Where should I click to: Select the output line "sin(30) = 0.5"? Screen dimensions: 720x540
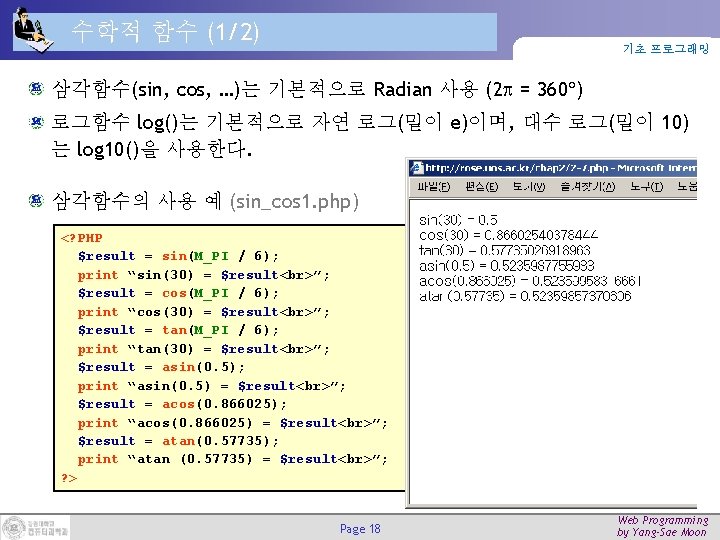click(x=458, y=220)
